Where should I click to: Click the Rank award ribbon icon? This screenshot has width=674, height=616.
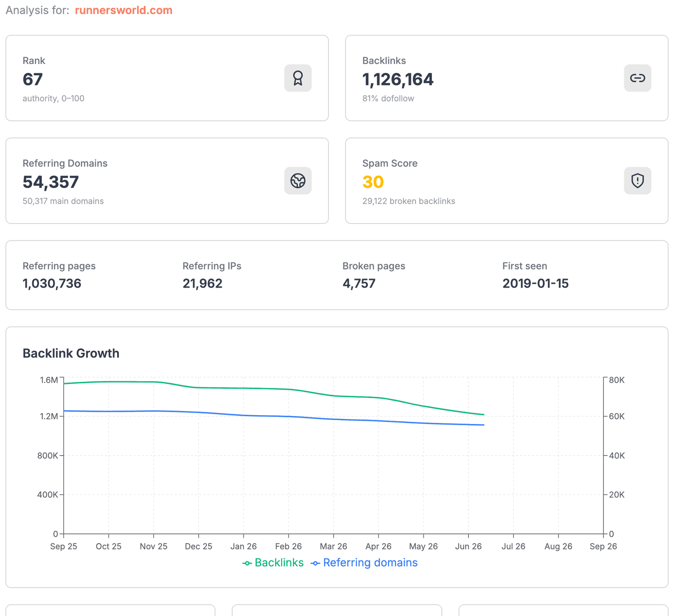pyautogui.click(x=298, y=78)
